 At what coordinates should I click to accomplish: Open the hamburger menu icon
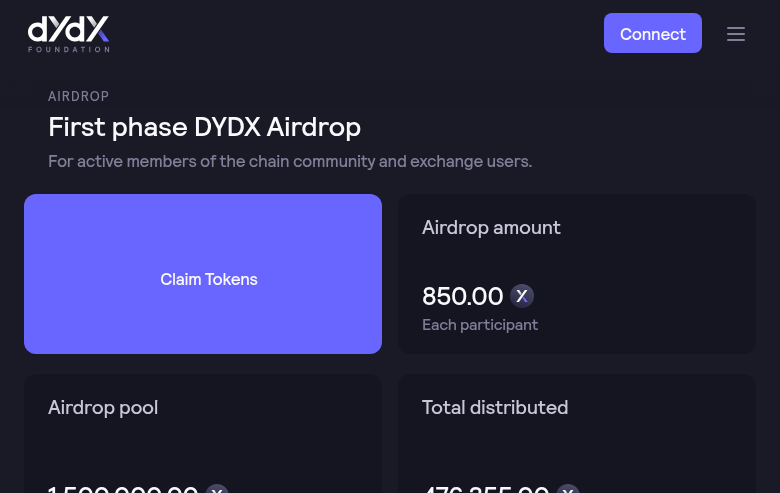point(736,34)
